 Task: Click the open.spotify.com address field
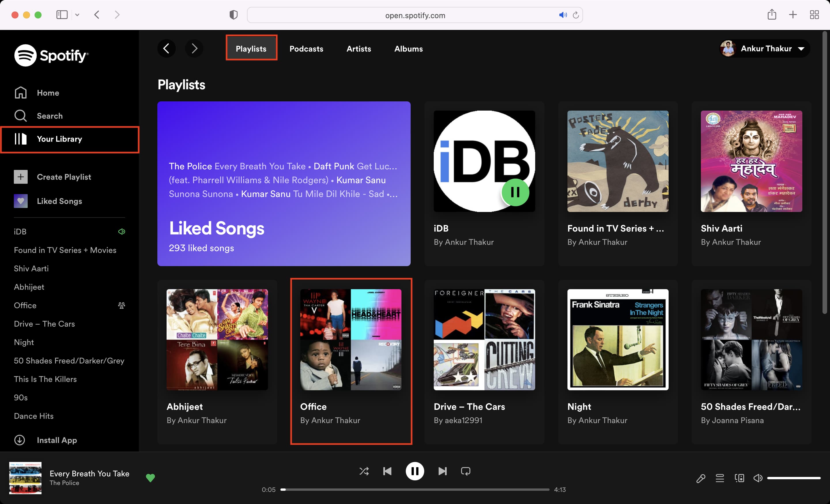pyautogui.click(x=415, y=15)
